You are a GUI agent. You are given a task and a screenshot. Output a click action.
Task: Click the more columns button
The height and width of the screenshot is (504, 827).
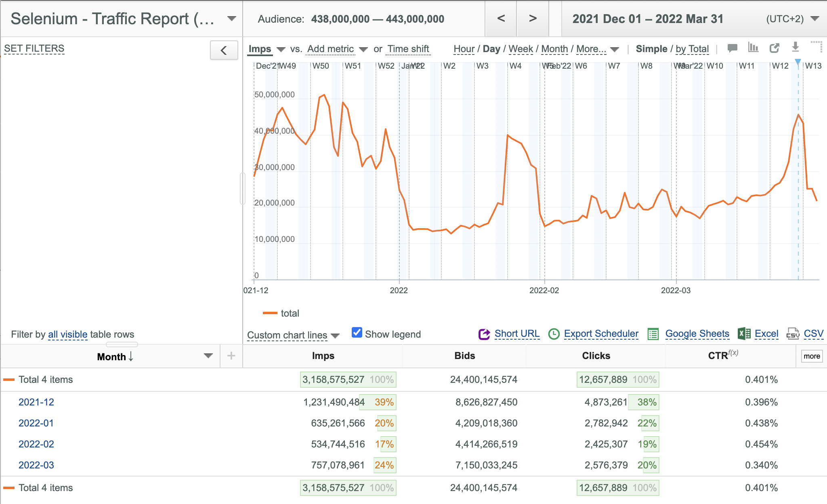812,356
